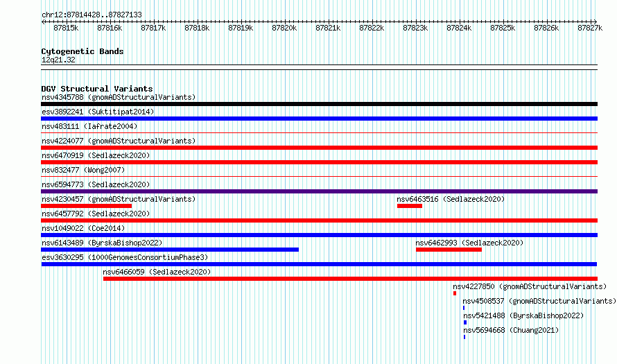Click the 87825k ruler tick label

(503, 28)
